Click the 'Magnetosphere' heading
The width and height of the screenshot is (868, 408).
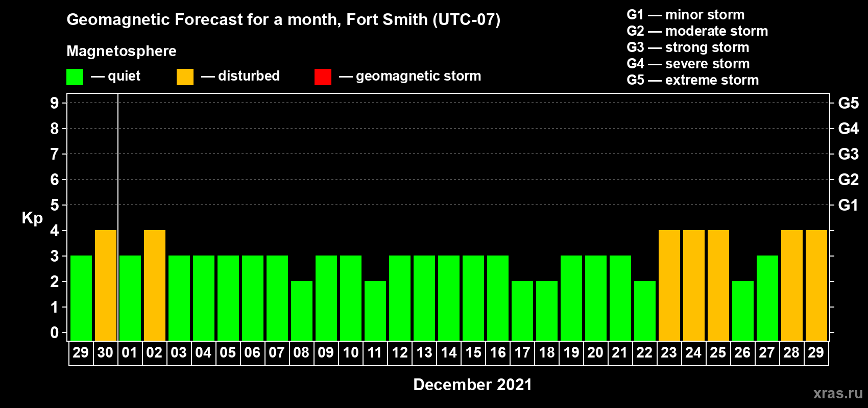coord(122,51)
